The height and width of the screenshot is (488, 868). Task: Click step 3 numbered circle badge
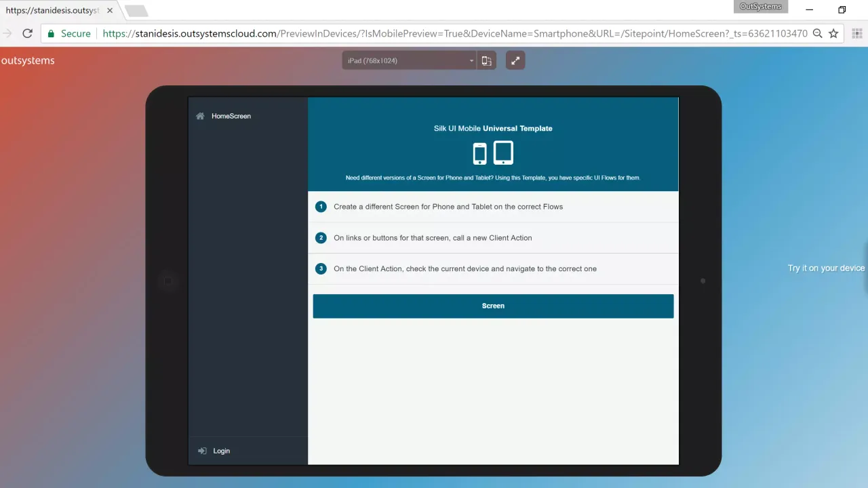(x=321, y=268)
